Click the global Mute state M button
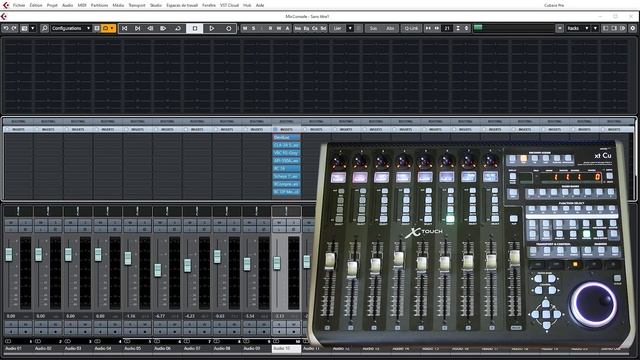This screenshot has width=640, height=360. 245,28
